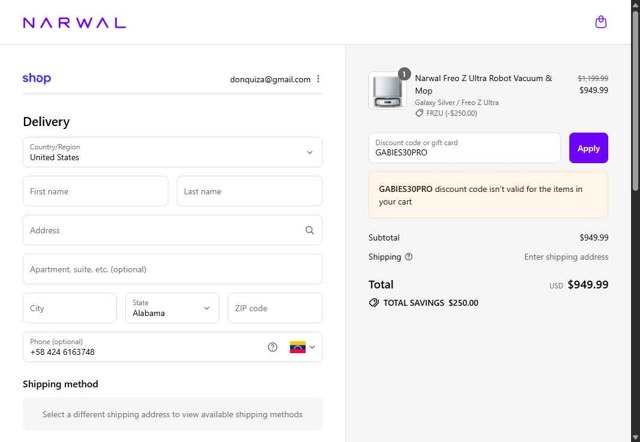The width and height of the screenshot is (640, 442).
Task: Click the product title Narwal Freo Z Ultra
Action: tap(483, 84)
